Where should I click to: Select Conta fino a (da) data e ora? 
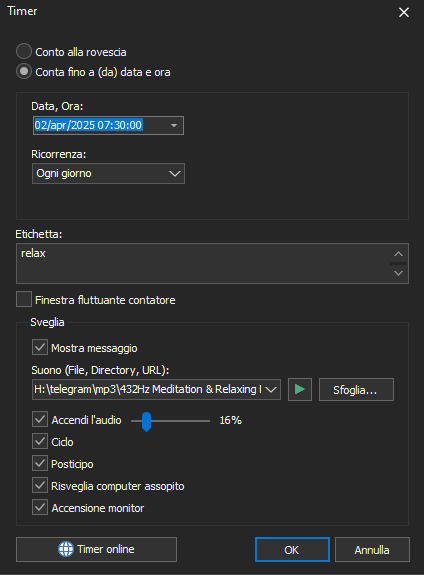[24, 72]
